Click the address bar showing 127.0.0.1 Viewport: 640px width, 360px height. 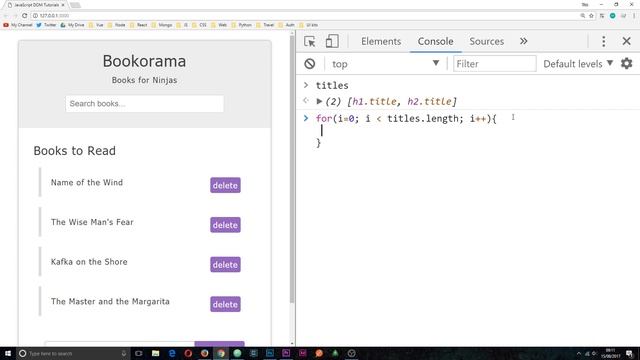(306, 16)
